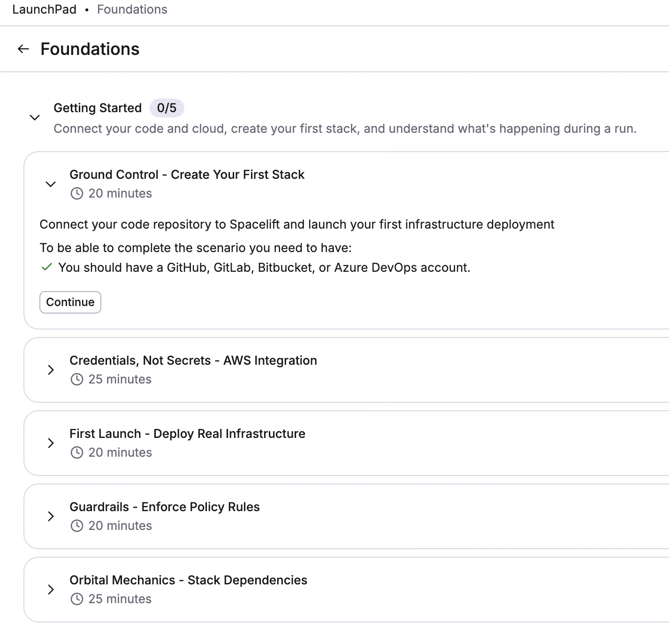Click the clock icon under Orbital Mechanics

[76, 599]
